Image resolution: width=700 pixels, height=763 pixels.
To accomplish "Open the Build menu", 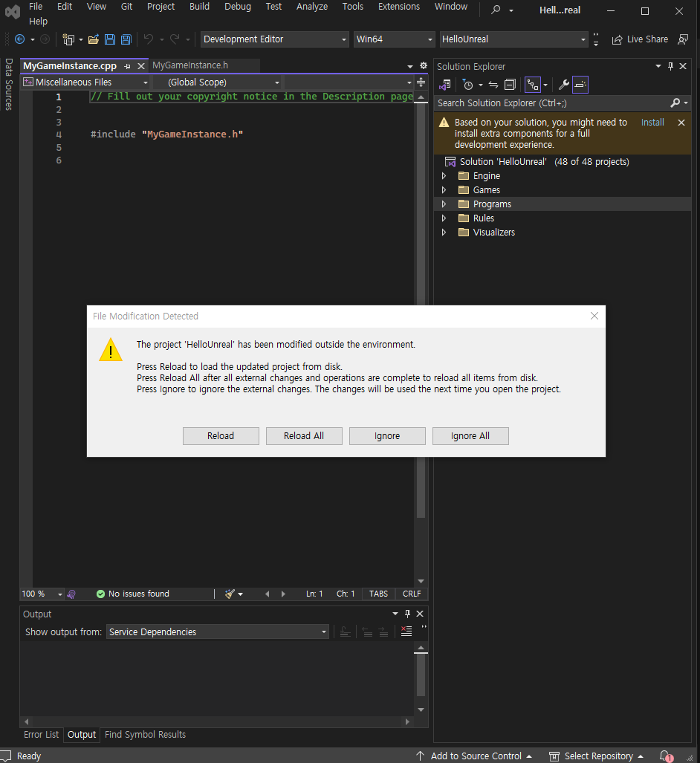I will (x=200, y=7).
